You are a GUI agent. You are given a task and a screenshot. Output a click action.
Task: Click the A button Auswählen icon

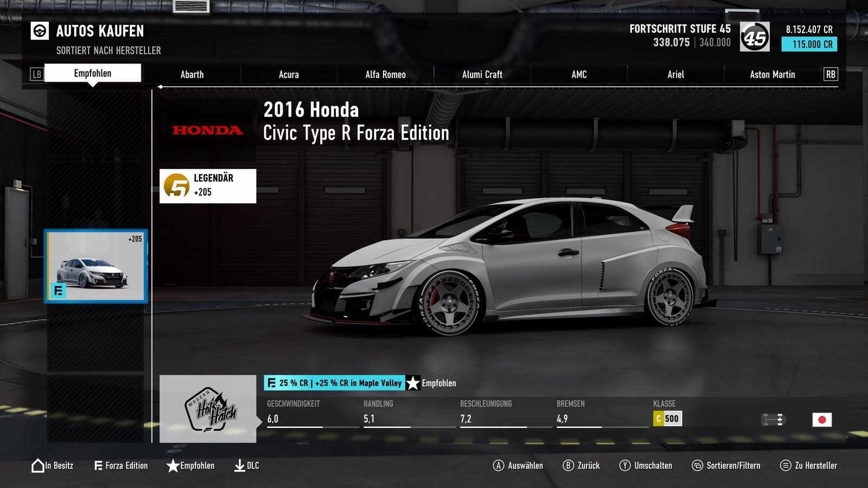[x=499, y=465]
